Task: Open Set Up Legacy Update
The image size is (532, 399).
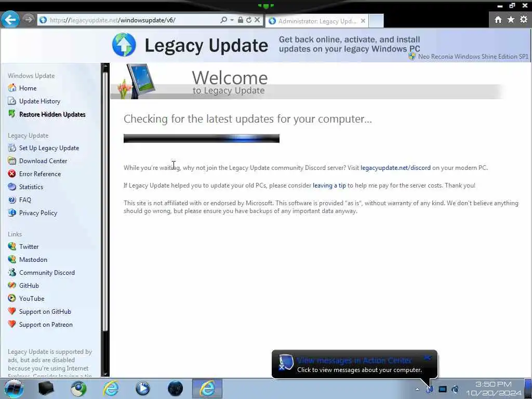Action: click(49, 148)
